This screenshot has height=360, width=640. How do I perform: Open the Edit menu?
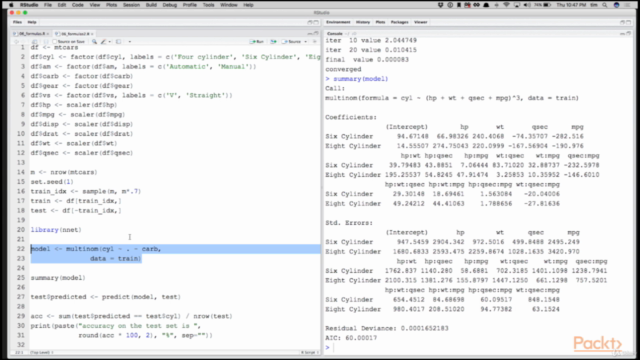[62, 5]
